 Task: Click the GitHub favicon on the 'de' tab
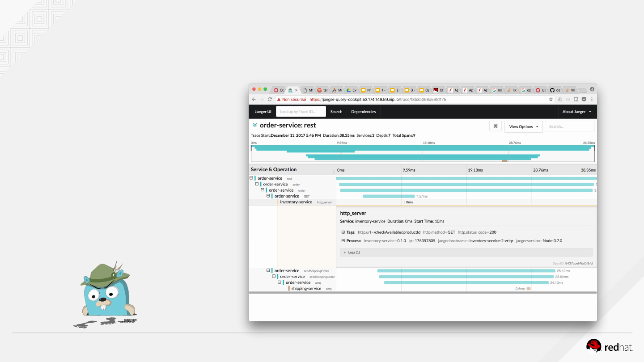(552, 90)
